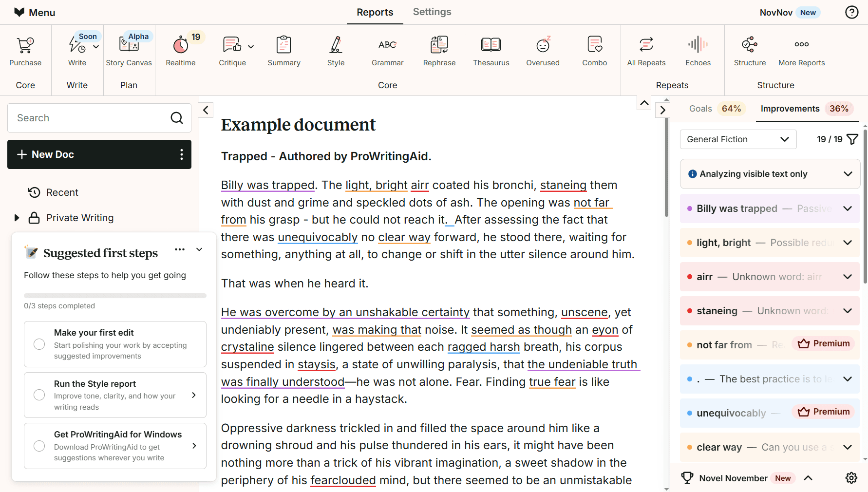Collapse the left sidebar
This screenshot has width=868, height=492.
pos(206,110)
